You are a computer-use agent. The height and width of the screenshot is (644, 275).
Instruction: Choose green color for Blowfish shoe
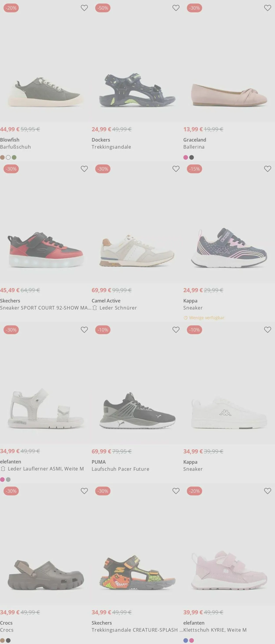pos(14,157)
